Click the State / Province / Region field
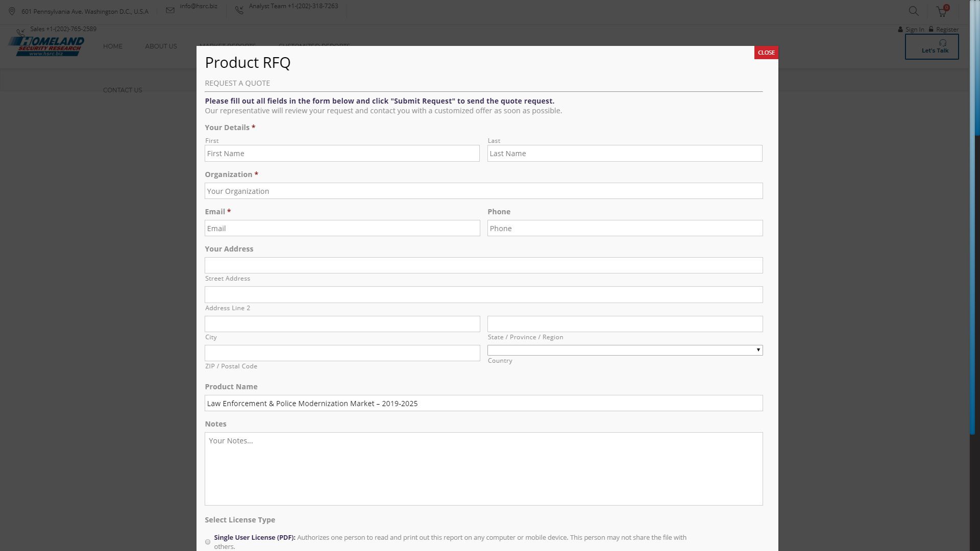This screenshot has width=980, height=551. [625, 324]
